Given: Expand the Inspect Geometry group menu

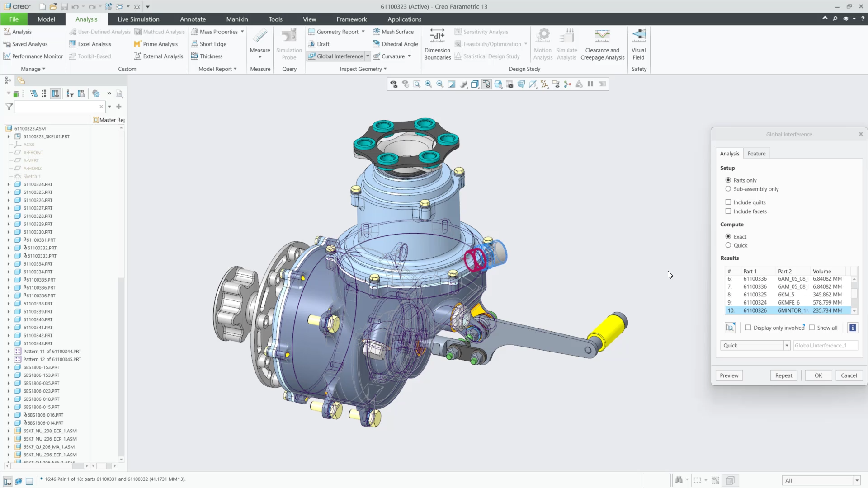Looking at the screenshot, I should point(363,69).
